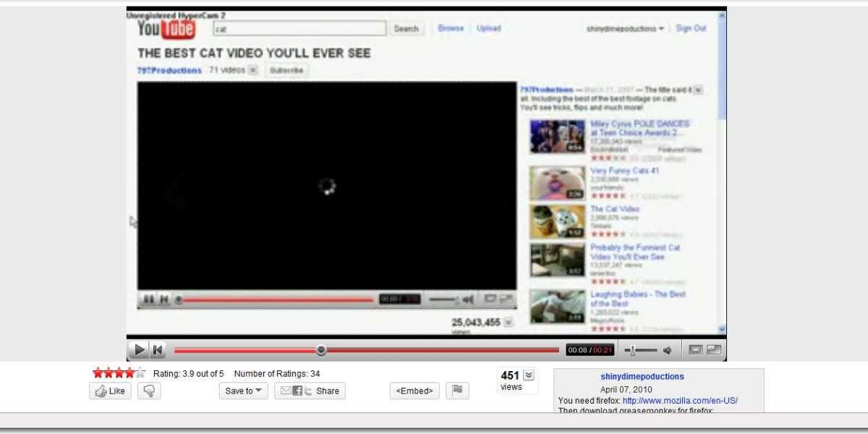Click the YouTube logo in the recording
This screenshot has width=868, height=434.
(x=166, y=29)
